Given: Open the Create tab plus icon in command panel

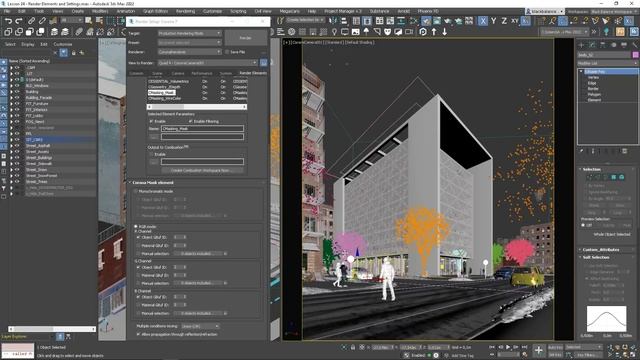Looking at the screenshot, I should click(x=581, y=45).
